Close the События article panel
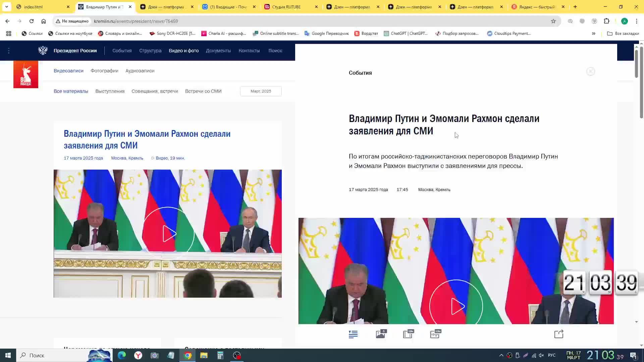 tap(591, 71)
